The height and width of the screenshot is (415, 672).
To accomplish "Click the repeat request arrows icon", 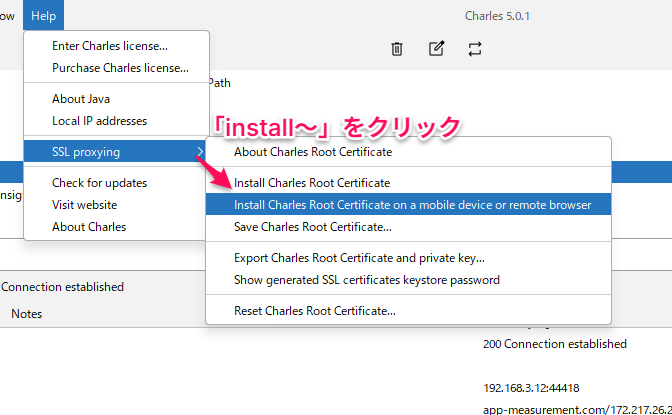I will pyautogui.click(x=475, y=49).
